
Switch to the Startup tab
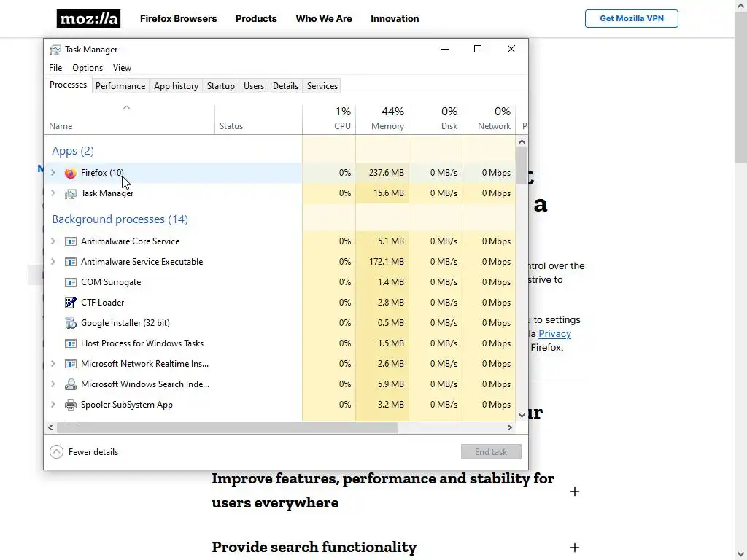click(x=220, y=86)
